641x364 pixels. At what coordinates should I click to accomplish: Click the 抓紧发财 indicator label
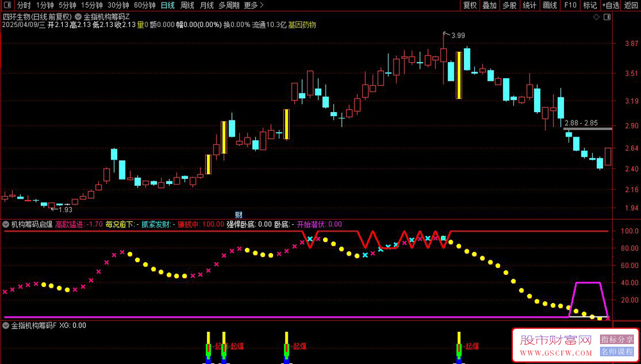coord(158,224)
